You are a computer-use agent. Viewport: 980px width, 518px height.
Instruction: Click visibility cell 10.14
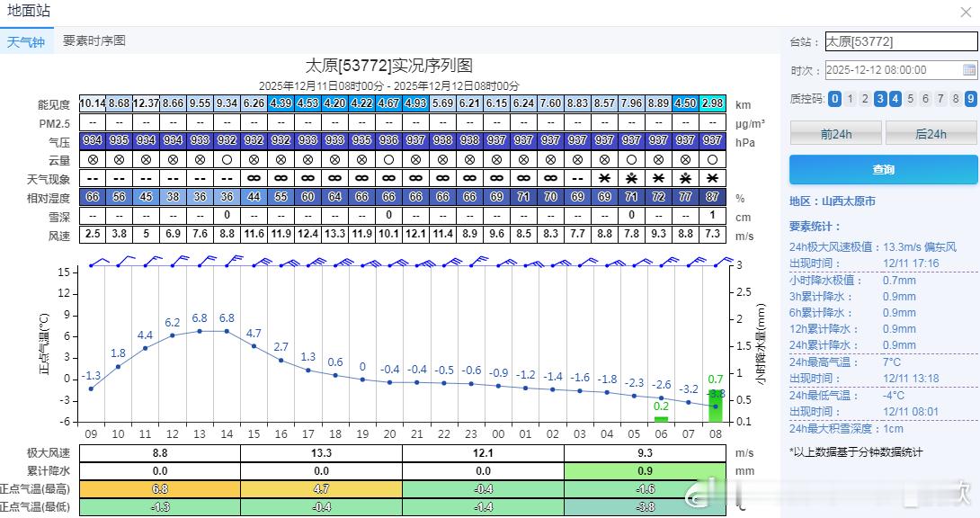tap(93, 103)
